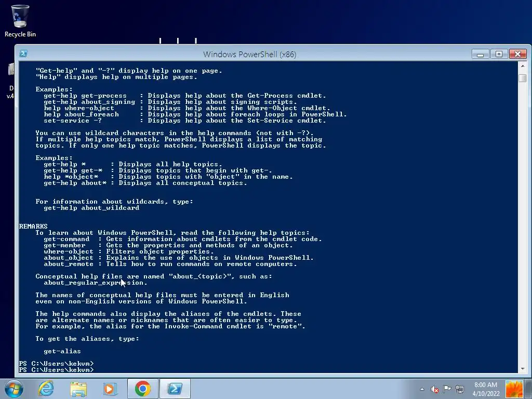Click the partially hidden desktop icon behind PowerShell
Viewport: 532px width, 399px height.
click(11, 79)
